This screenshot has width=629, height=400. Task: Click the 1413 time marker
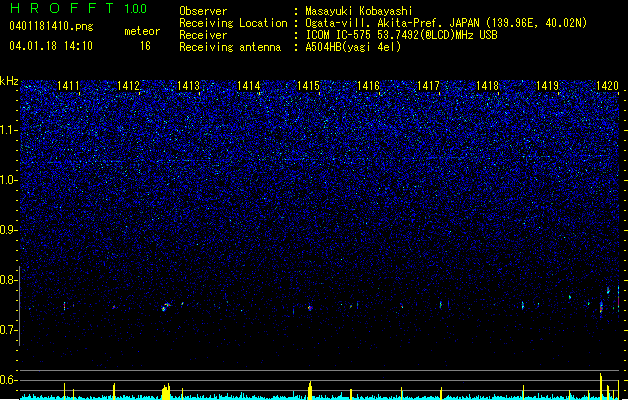(x=188, y=86)
